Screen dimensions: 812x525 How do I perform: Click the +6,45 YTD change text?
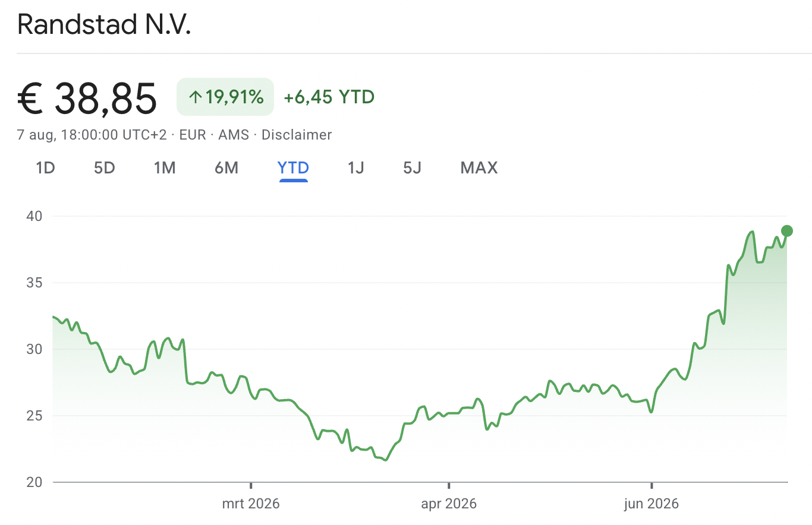coord(329,97)
